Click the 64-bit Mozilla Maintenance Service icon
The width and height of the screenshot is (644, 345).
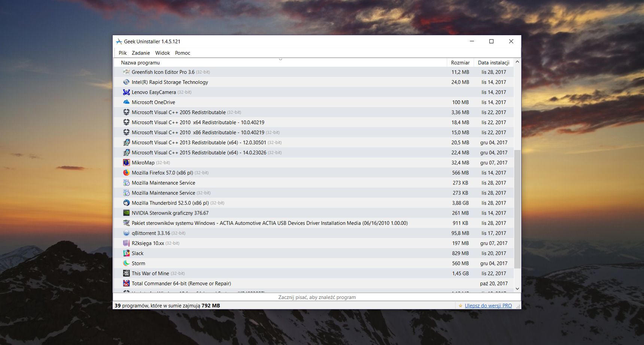127,183
